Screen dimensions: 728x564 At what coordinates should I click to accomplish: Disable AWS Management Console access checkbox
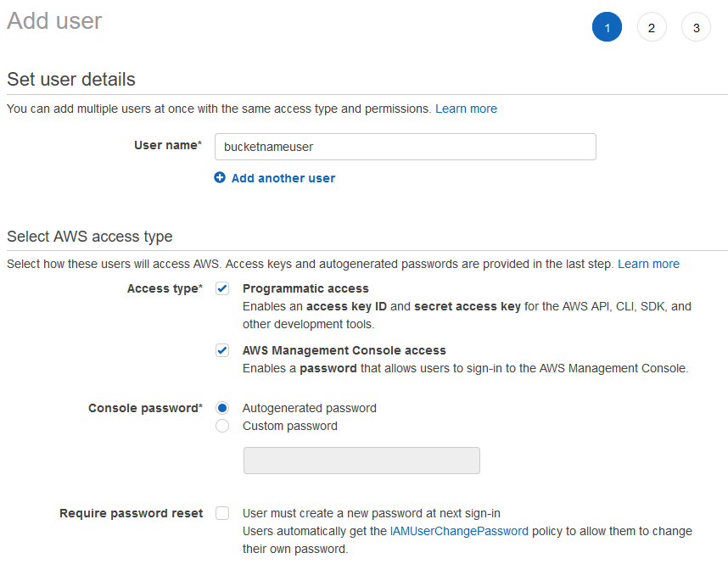(x=222, y=350)
